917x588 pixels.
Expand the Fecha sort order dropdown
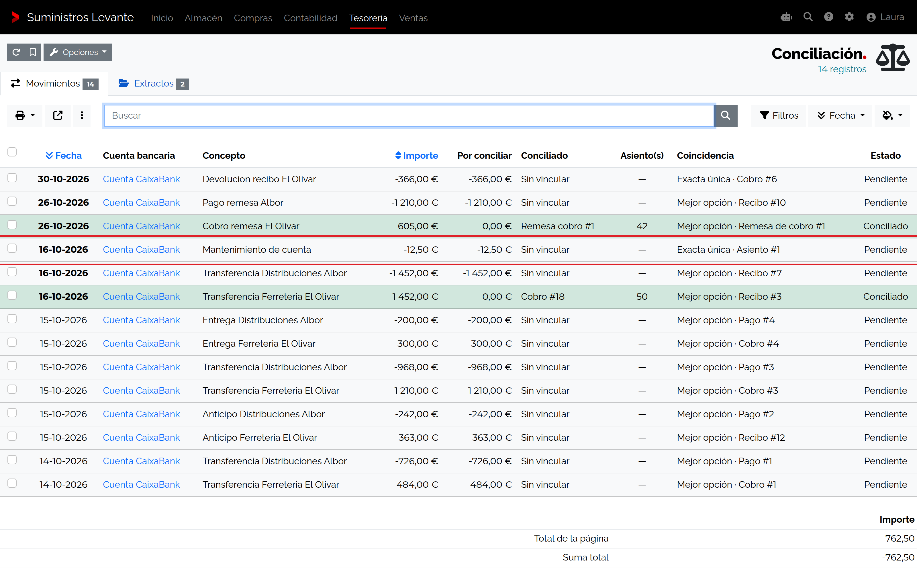pyautogui.click(x=840, y=115)
